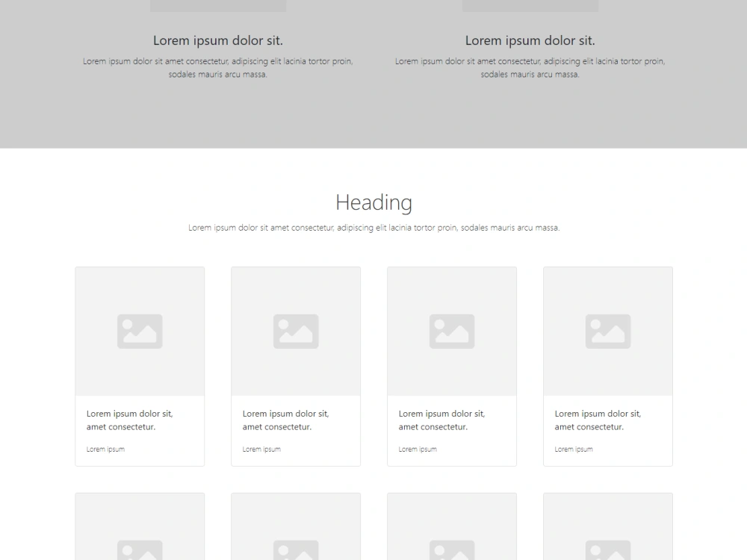Click the third card's title text
Viewport: 747px width, 560px height.
[x=441, y=420]
